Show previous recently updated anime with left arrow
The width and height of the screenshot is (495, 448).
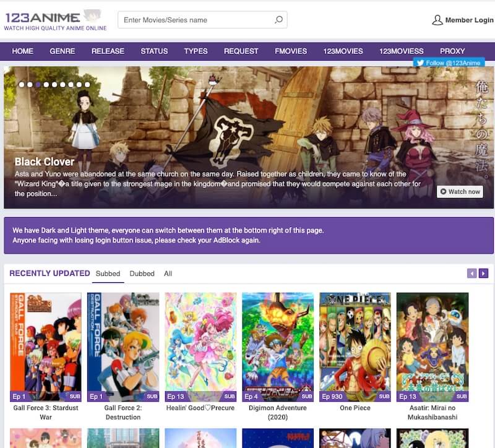[x=472, y=273]
